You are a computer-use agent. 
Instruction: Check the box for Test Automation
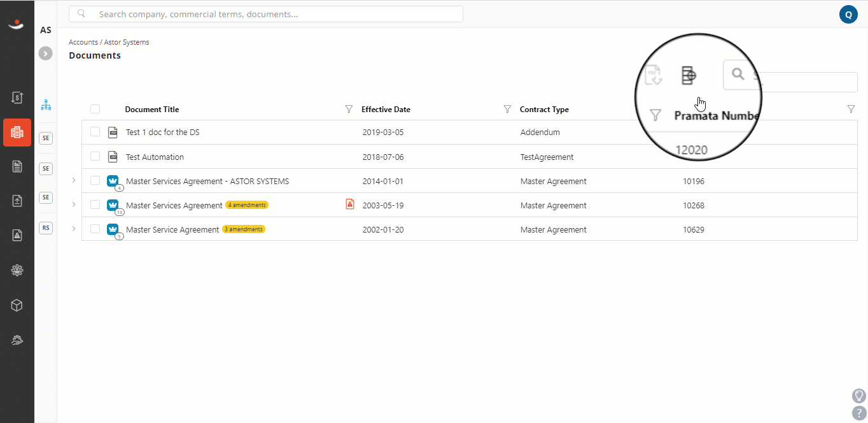click(x=95, y=156)
